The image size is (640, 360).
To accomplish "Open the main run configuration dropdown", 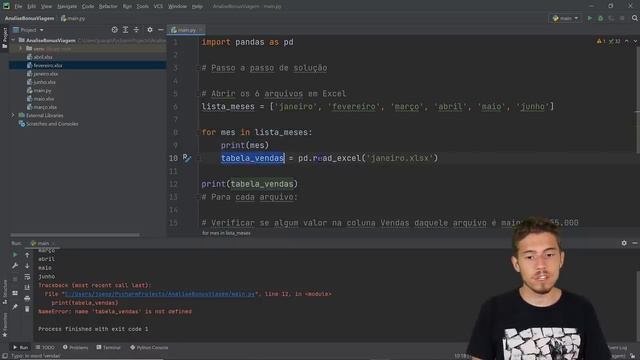I will pyautogui.click(x=565, y=18).
